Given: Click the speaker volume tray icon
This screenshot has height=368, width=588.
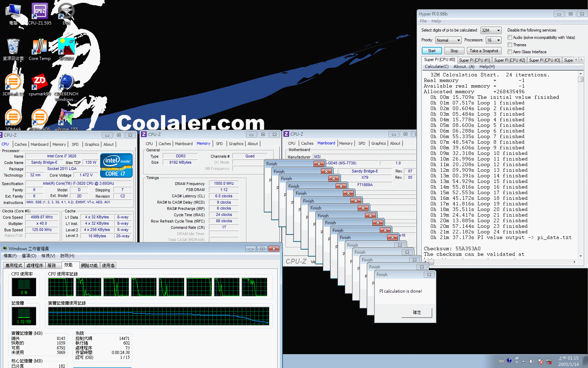Looking at the screenshot, I should click(x=532, y=361).
